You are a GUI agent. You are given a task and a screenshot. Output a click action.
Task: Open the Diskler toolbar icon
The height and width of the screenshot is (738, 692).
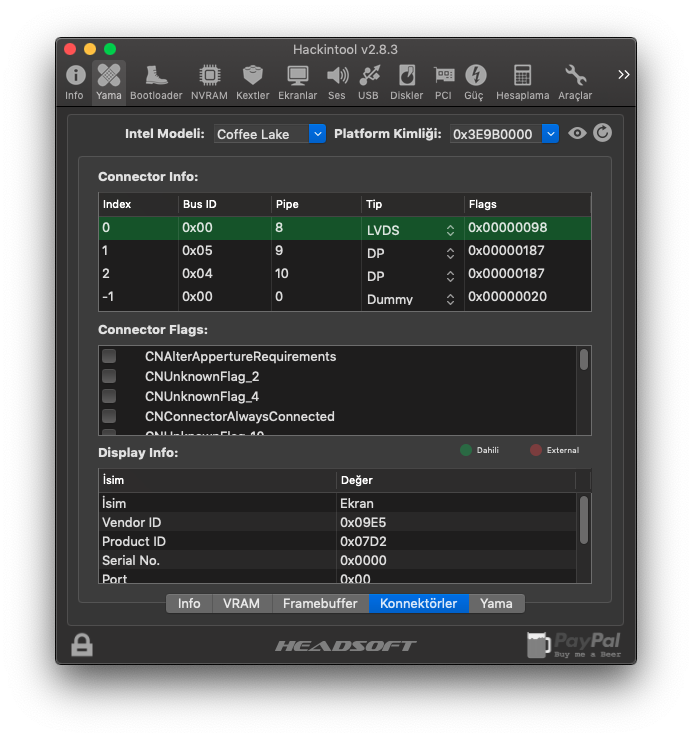click(406, 81)
